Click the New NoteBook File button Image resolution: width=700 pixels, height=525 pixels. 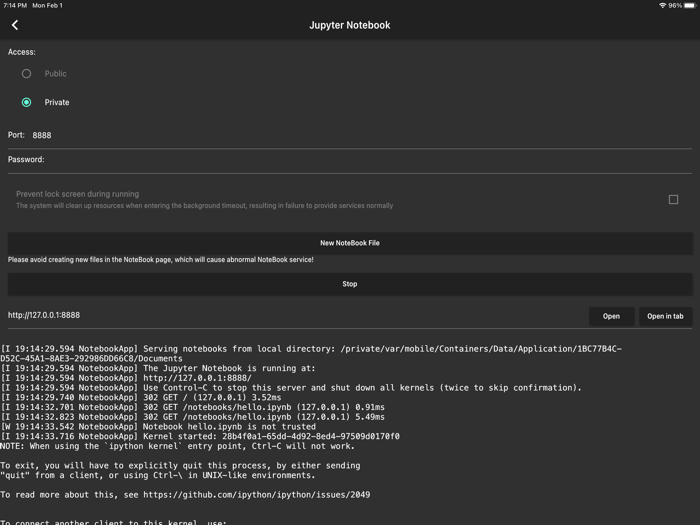click(x=350, y=243)
